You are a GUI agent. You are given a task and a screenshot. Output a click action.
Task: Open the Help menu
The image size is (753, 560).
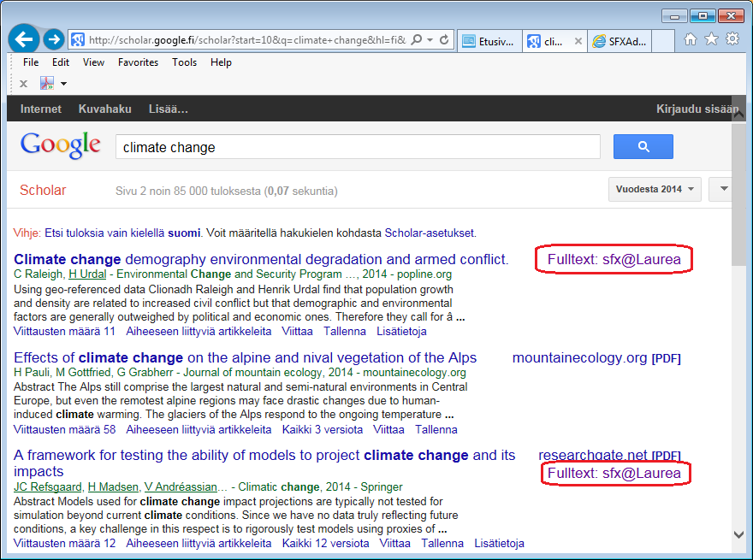click(x=221, y=62)
